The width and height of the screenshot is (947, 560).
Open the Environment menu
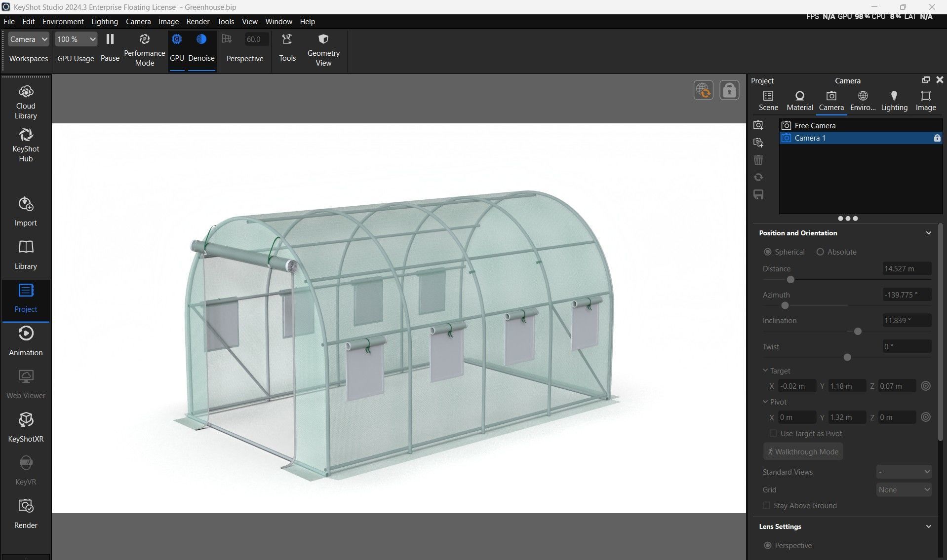(63, 22)
